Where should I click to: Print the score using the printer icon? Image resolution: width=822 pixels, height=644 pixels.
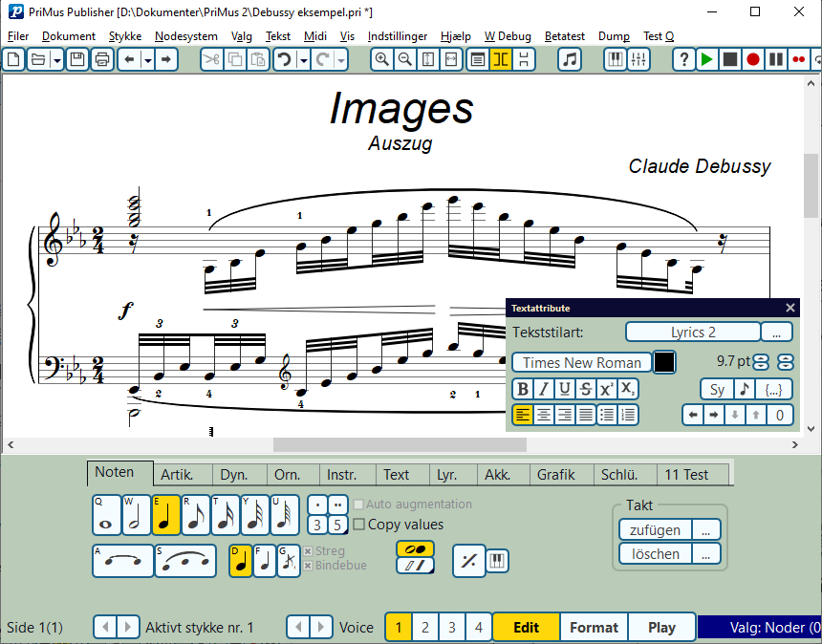102,59
